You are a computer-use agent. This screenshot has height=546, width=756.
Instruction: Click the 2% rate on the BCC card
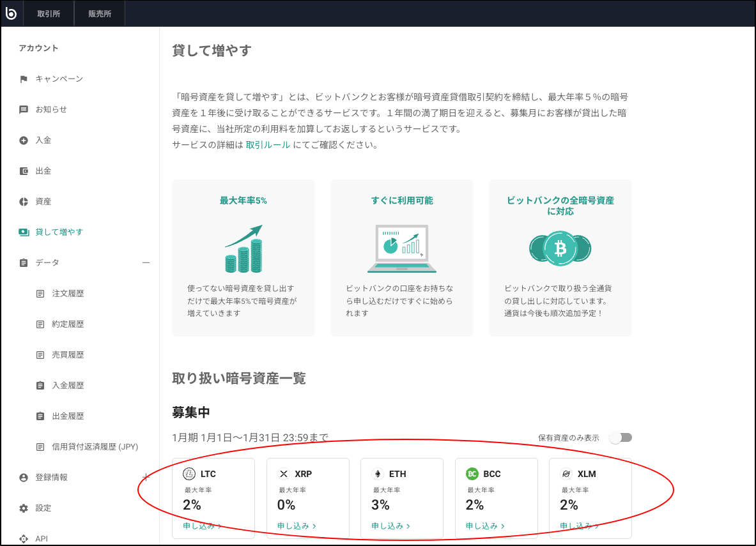coord(475,505)
